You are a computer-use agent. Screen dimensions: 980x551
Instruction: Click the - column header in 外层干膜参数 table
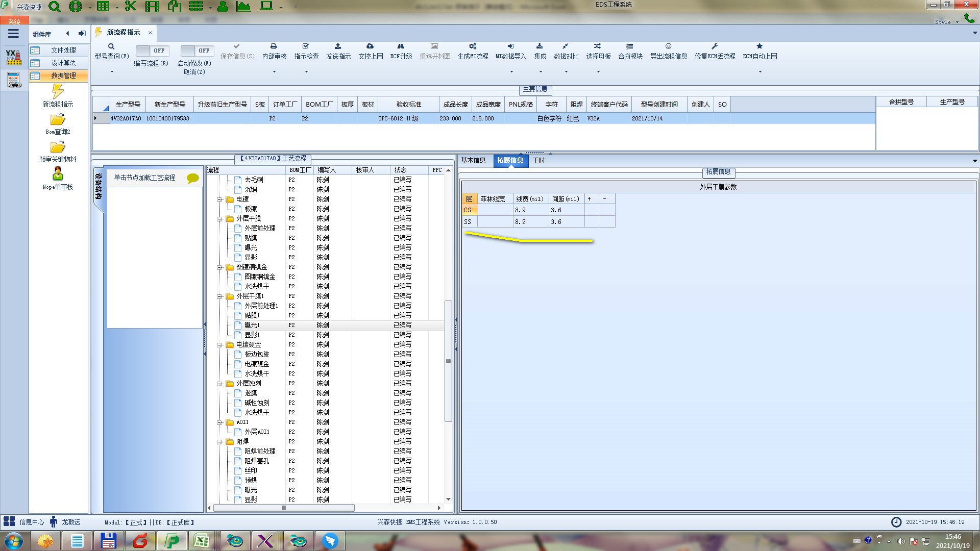click(607, 199)
